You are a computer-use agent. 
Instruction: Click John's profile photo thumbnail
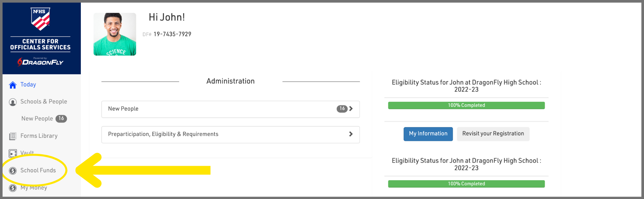pos(115,34)
